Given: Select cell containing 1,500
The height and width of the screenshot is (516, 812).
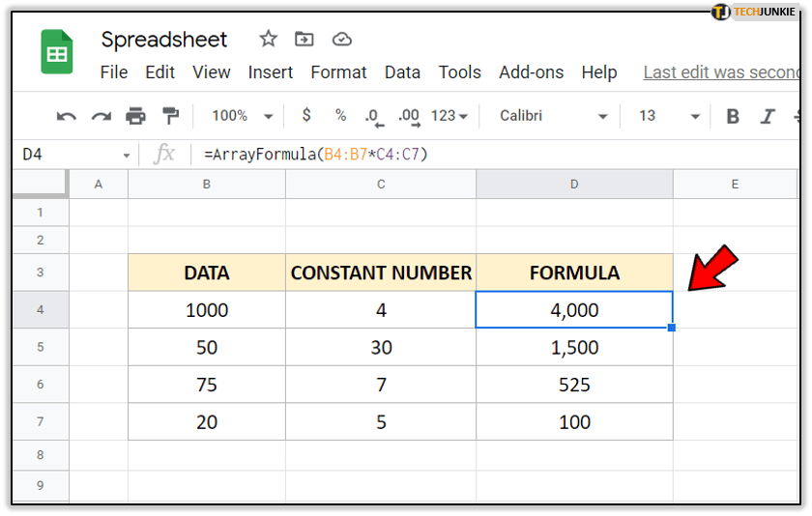Looking at the screenshot, I should pos(574,347).
